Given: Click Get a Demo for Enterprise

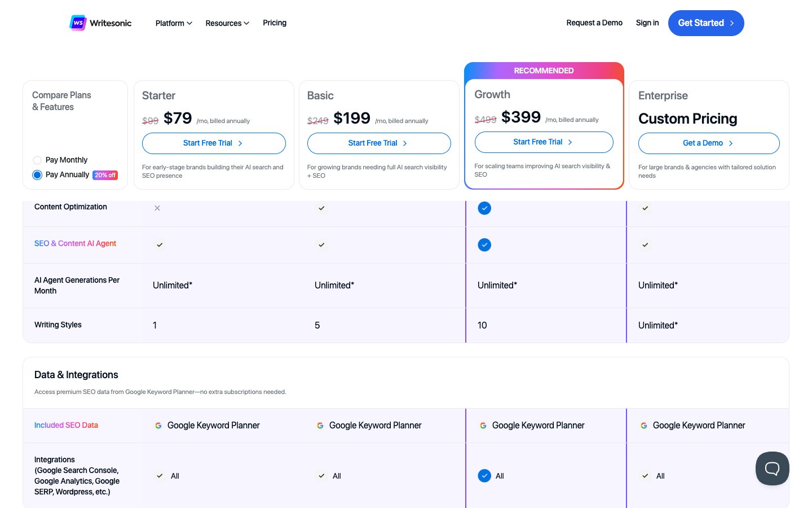Looking at the screenshot, I should click(708, 143).
